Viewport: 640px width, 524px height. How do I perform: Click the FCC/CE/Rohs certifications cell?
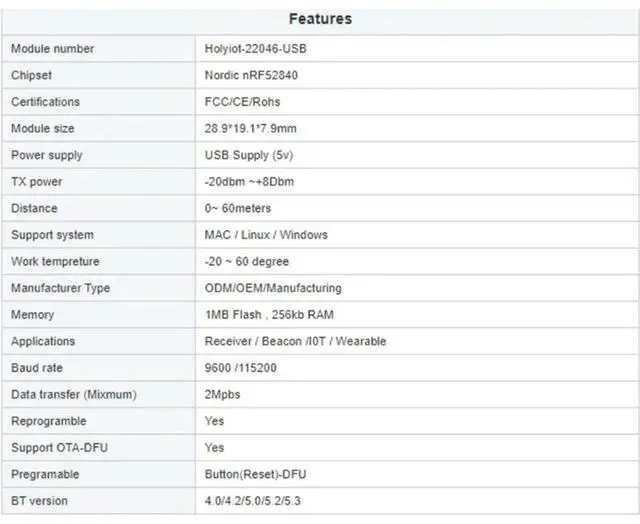(x=241, y=102)
